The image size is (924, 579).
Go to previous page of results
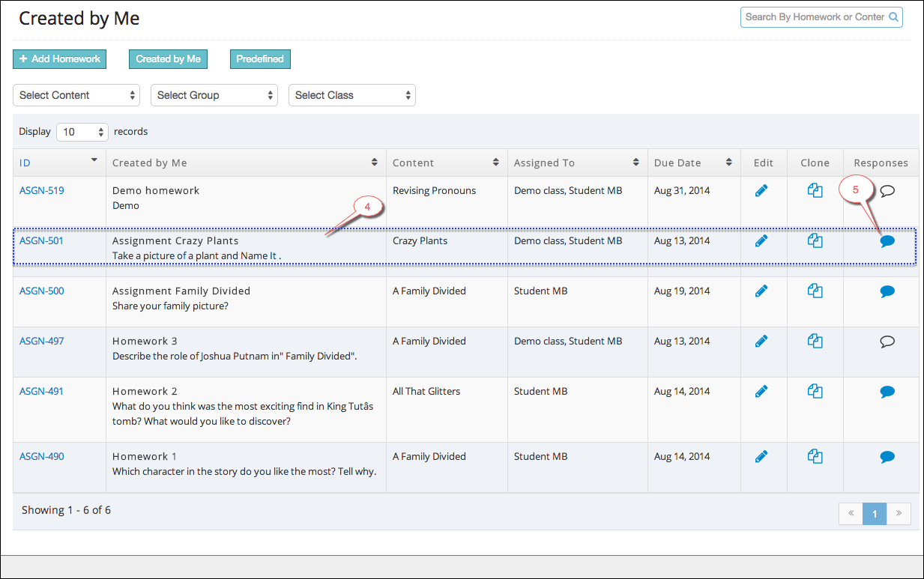[851, 514]
